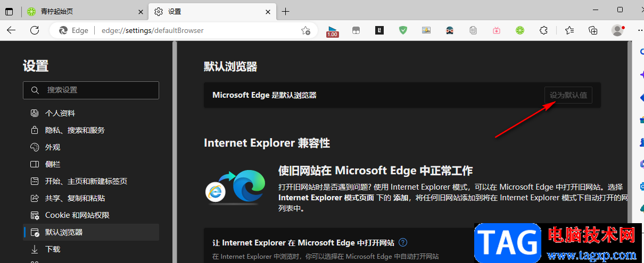
Task: Open 个人资料 settings
Action: [x=91, y=113]
